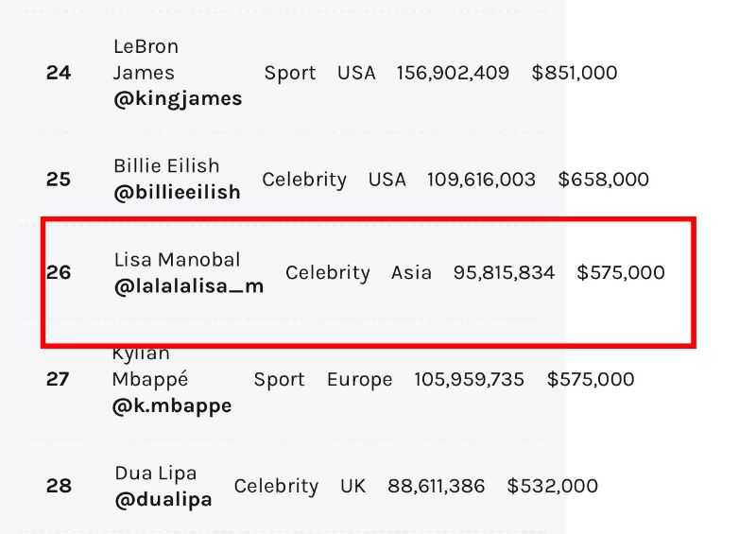Open the @billieeilish handle link

point(177,192)
